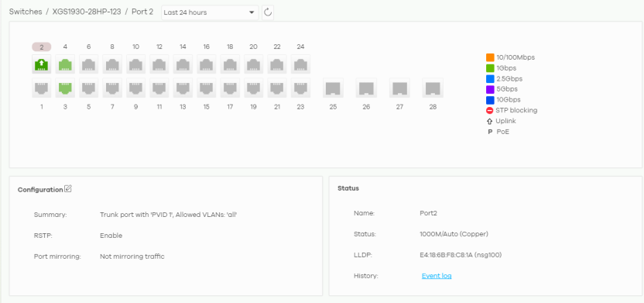Screen dimensions: 644x303
Task: Select port 19 icon
Action: click(254, 88)
